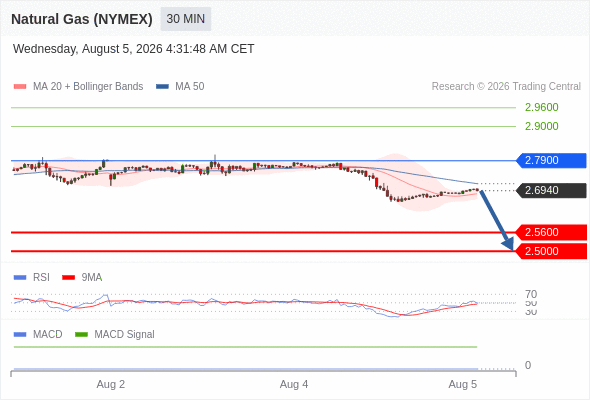
Task: Click the 30 MIN timeframe badge
Action: pyautogui.click(x=186, y=19)
